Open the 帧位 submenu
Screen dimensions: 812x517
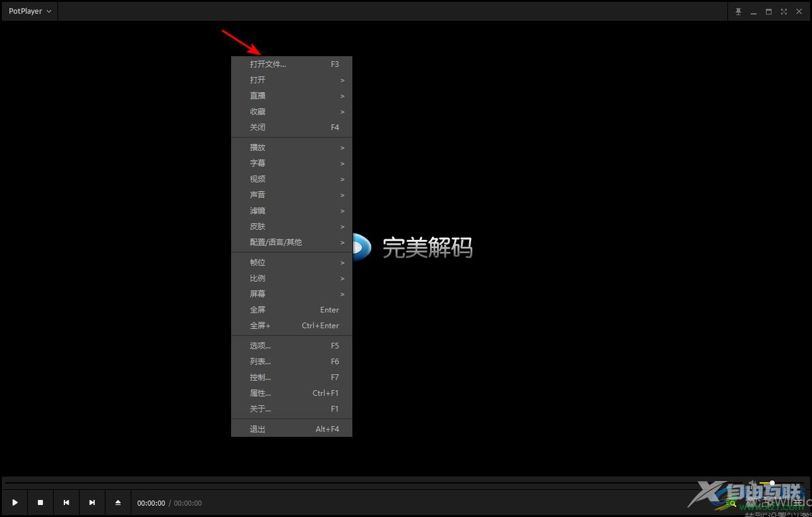click(292, 263)
